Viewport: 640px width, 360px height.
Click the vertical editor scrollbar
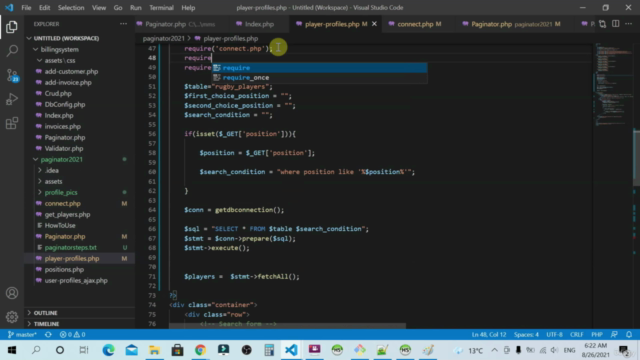click(636, 158)
